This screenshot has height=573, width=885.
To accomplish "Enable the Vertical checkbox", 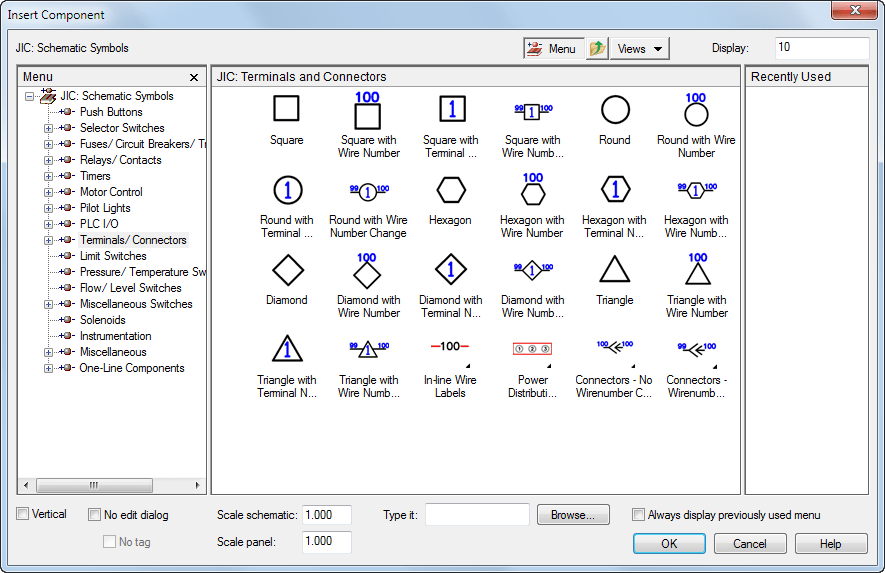I will [23, 514].
